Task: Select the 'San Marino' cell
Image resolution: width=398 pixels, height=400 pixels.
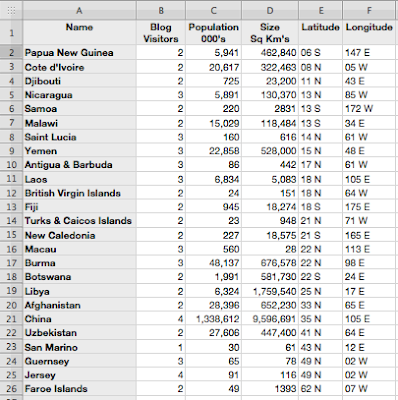Action: click(79, 347)
